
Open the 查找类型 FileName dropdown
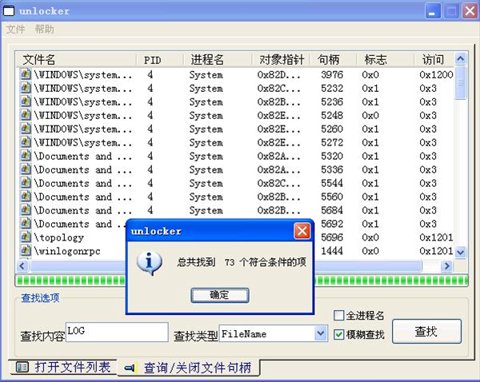click(320, 333)
